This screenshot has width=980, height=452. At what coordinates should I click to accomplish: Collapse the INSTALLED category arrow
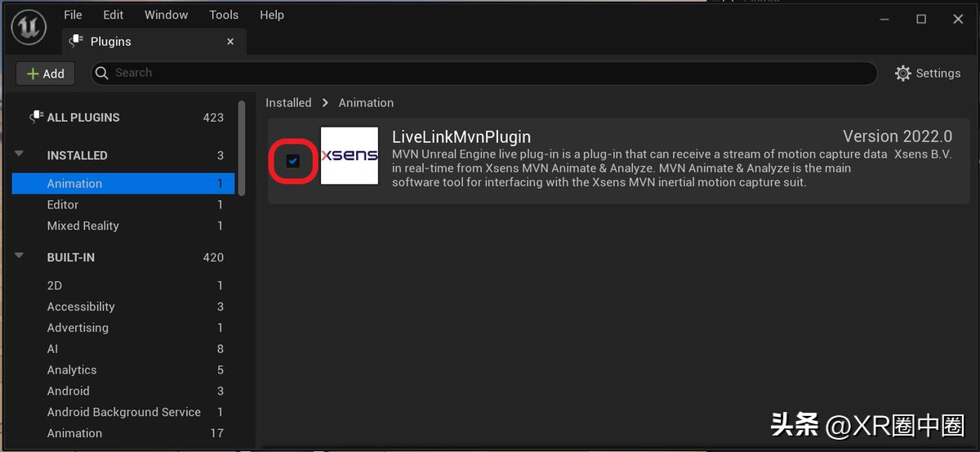(20, 154)
